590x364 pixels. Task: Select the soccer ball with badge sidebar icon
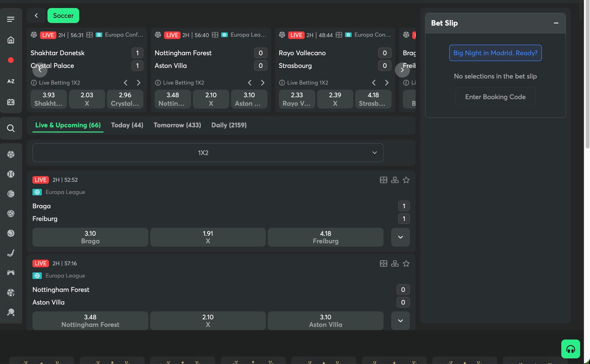(11, 293)
